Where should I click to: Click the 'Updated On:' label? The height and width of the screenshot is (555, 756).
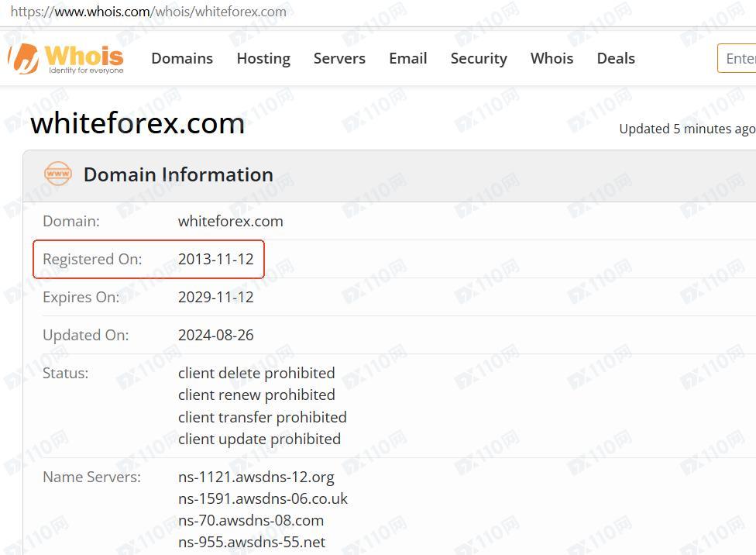(86, 335)
